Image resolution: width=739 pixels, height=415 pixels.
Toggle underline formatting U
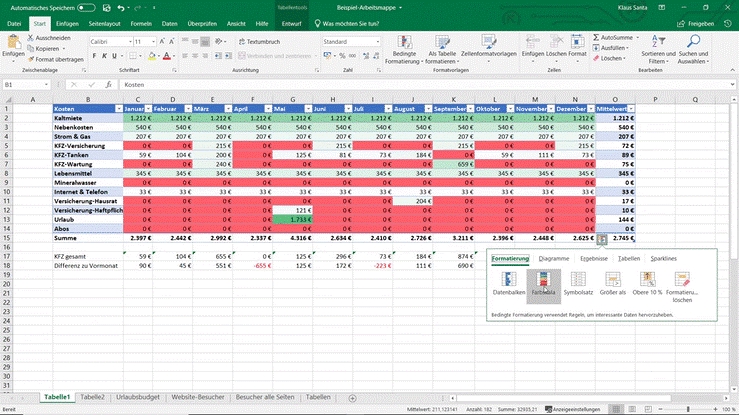[x=114, y=56]
